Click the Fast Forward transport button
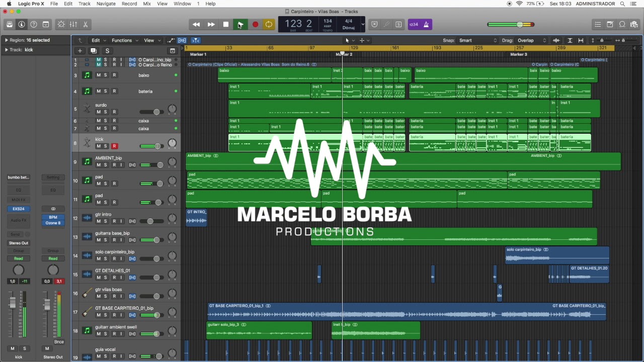Screen dimensions: 644x362 point(211,24)
